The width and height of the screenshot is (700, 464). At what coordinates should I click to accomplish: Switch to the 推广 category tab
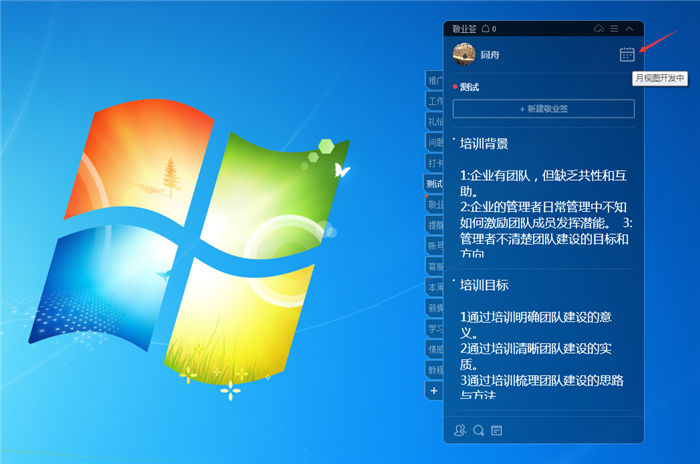pyautogui.click(x=434, y=80)
